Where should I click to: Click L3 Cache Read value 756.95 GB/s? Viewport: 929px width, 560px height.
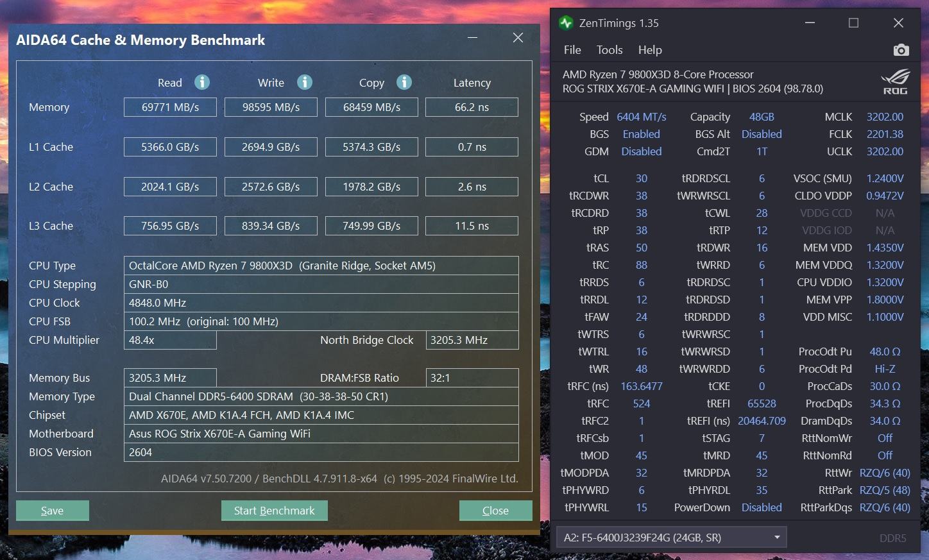pyautogui.click(x=170, y=226)
